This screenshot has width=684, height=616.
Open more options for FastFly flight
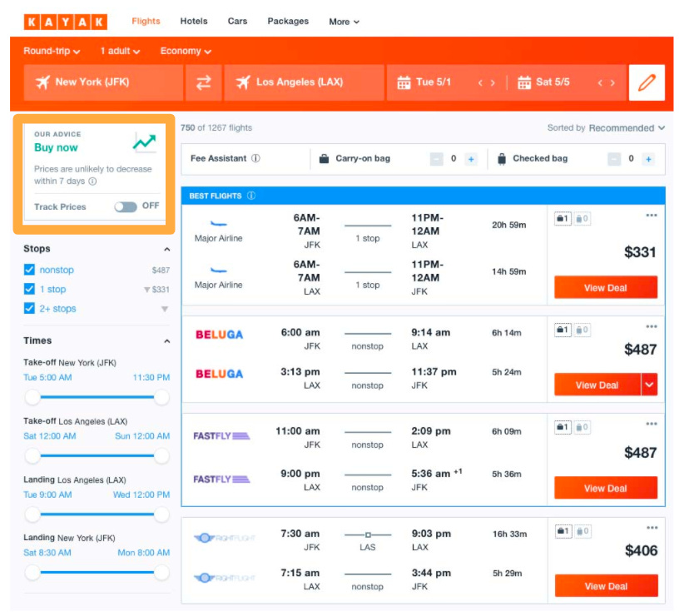tap(652, 424)
